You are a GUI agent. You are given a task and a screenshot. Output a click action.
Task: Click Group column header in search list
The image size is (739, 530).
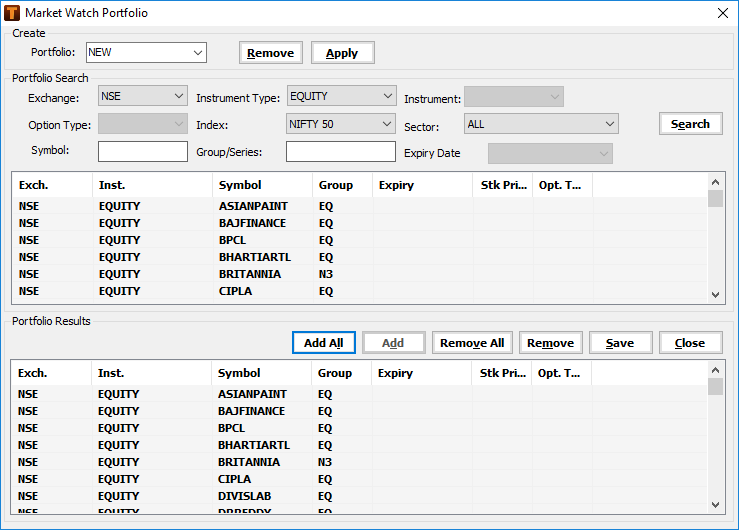[343, 185]
